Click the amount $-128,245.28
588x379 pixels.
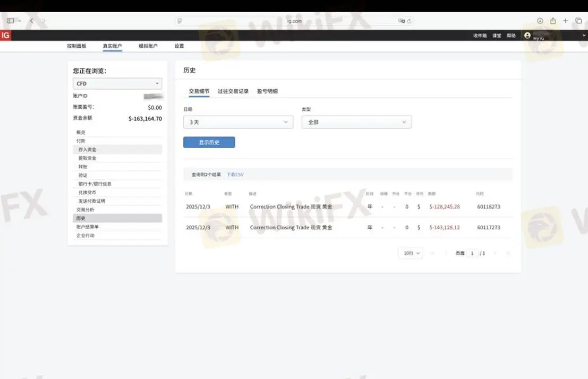445,206
